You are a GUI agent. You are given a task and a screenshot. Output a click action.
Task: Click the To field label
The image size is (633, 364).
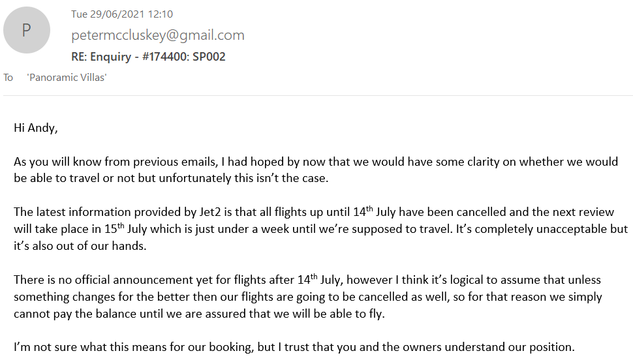8,78
